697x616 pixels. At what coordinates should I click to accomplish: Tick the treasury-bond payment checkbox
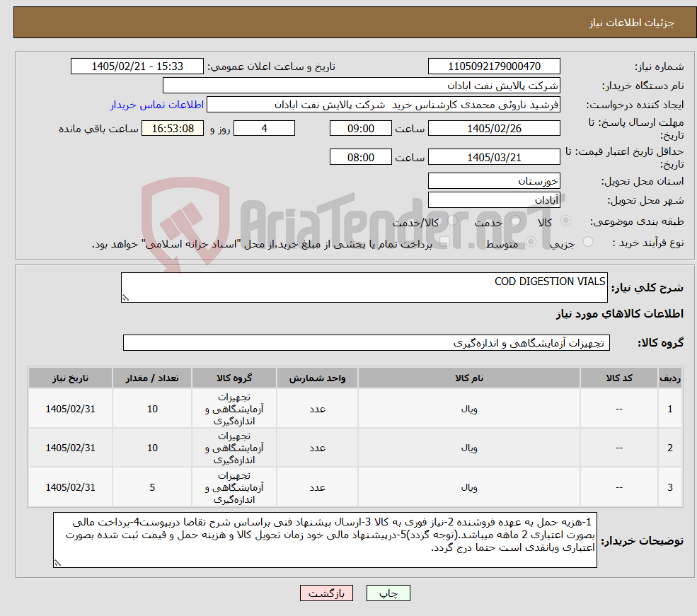(x=444, y=242)
